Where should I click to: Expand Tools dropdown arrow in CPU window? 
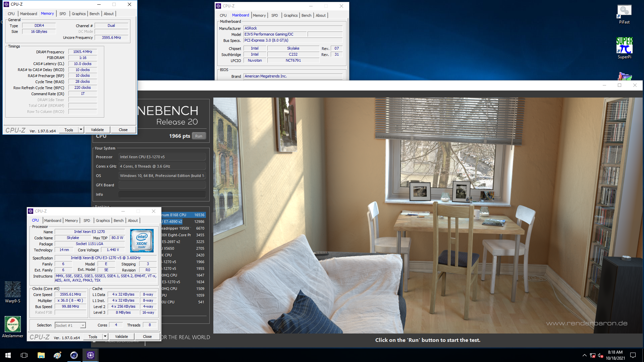(x=105, y=337)
